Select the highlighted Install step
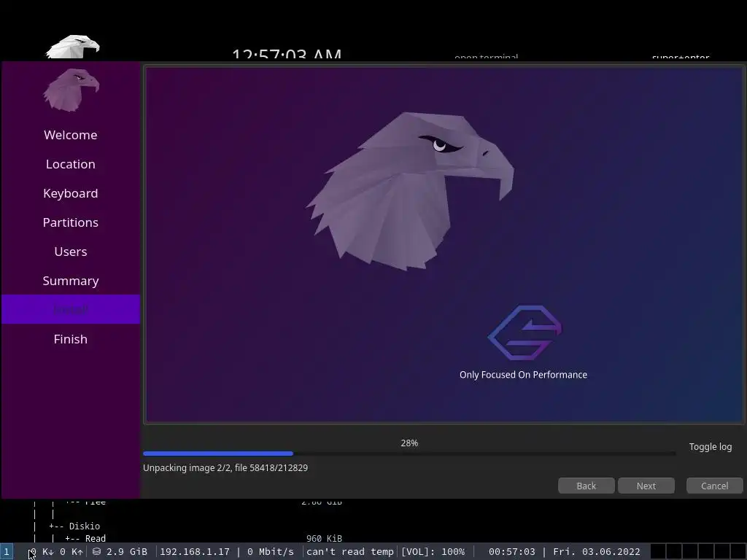747x560 pixels. tap(71, 309)
